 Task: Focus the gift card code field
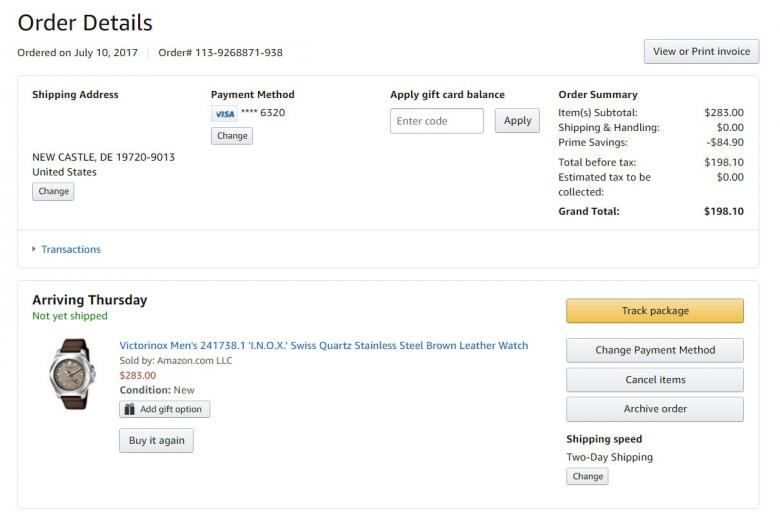[436, 121]
